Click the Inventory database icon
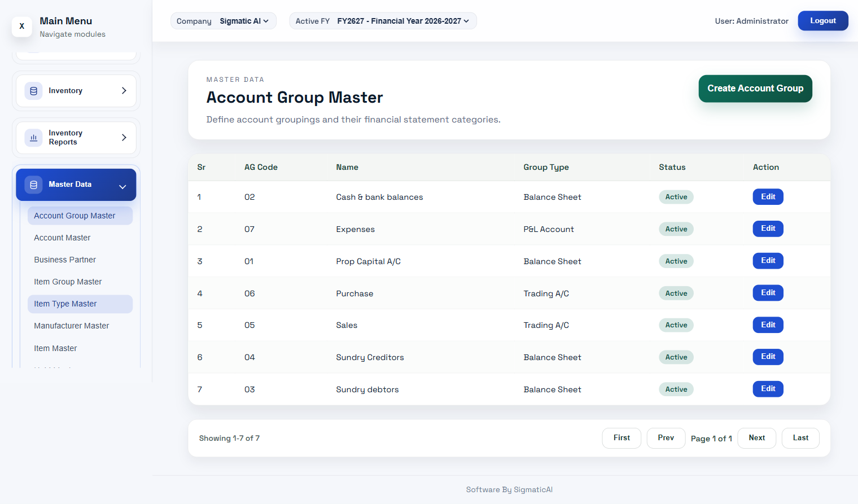The width and height of the screenshot is (858, 504). point(33,91)
